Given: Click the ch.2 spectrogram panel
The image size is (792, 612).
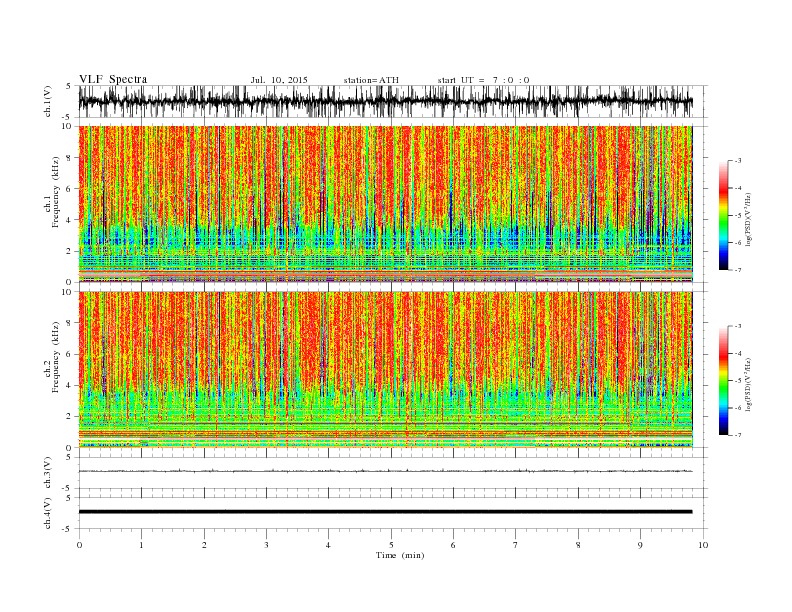Looking at the screenshot, I should pos(385,370).
